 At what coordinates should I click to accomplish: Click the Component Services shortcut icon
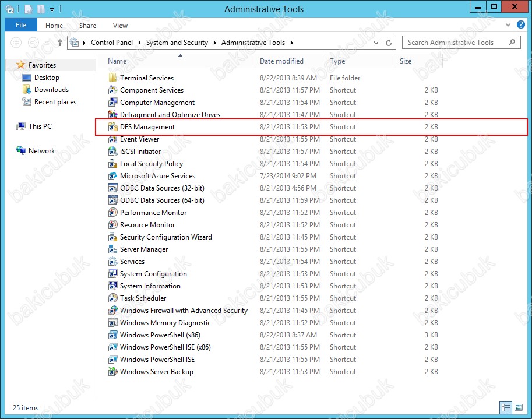(112, 90)
